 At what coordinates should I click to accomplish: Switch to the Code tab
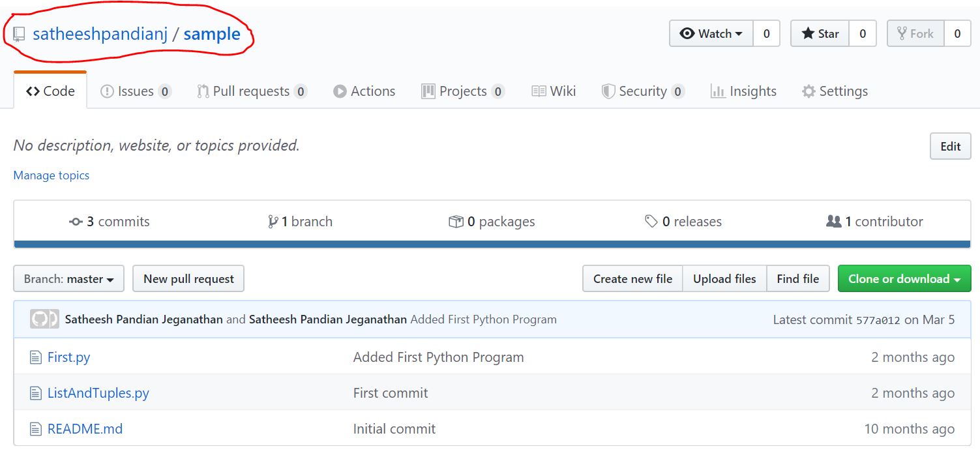point(50,91)
